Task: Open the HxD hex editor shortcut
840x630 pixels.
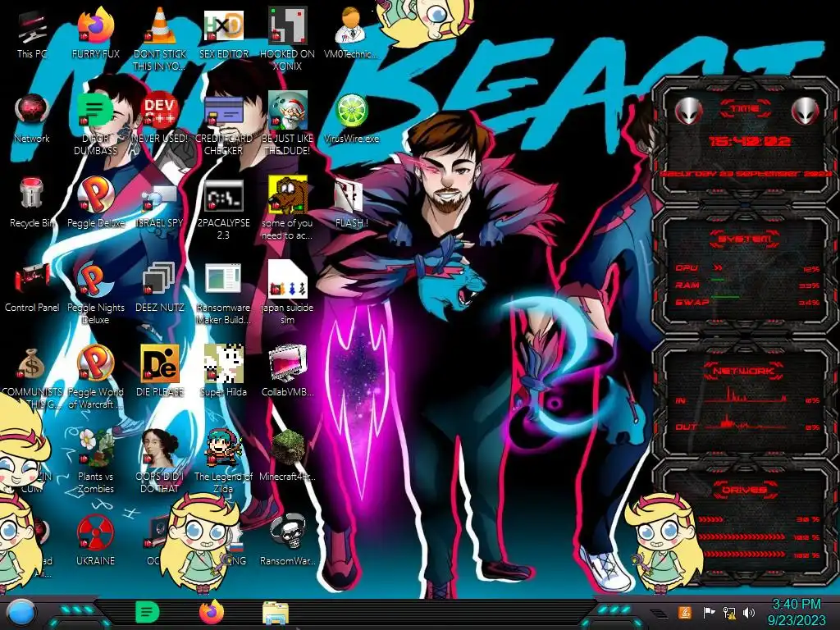Action: (223, 34)
